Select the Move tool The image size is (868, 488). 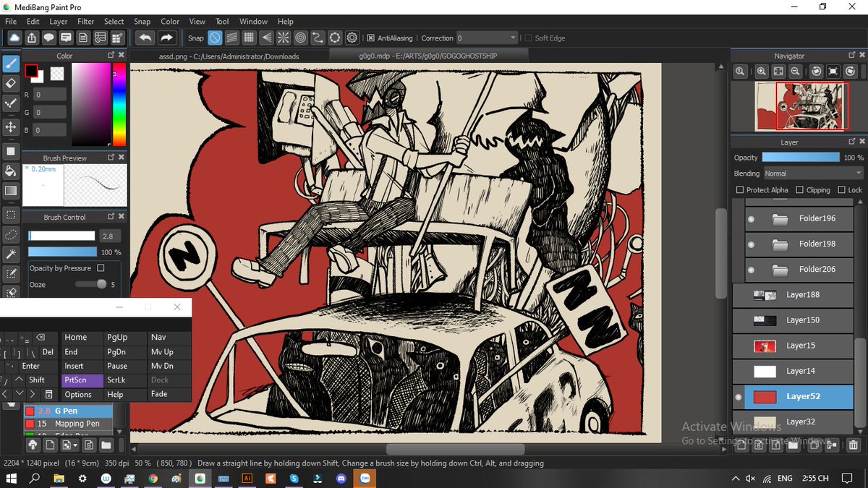point(11,127)
